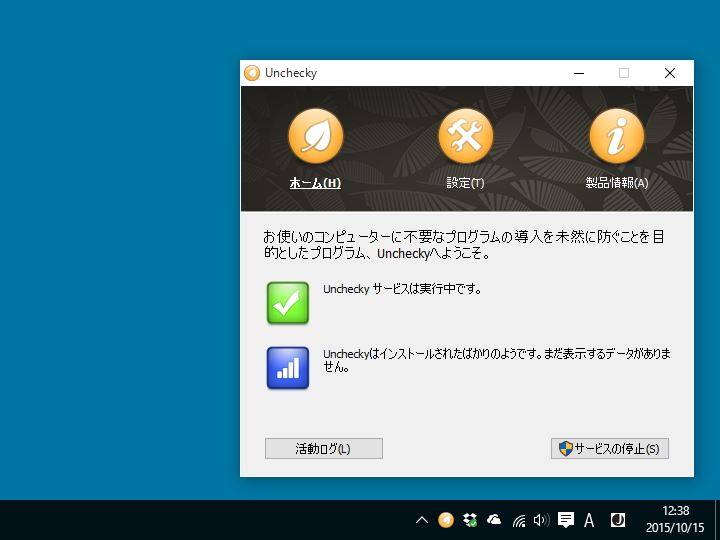The width and height of the screenshot is (720, 540).
Task: Select the 製品情報(A) tab label
Action: tap(617, 183)
